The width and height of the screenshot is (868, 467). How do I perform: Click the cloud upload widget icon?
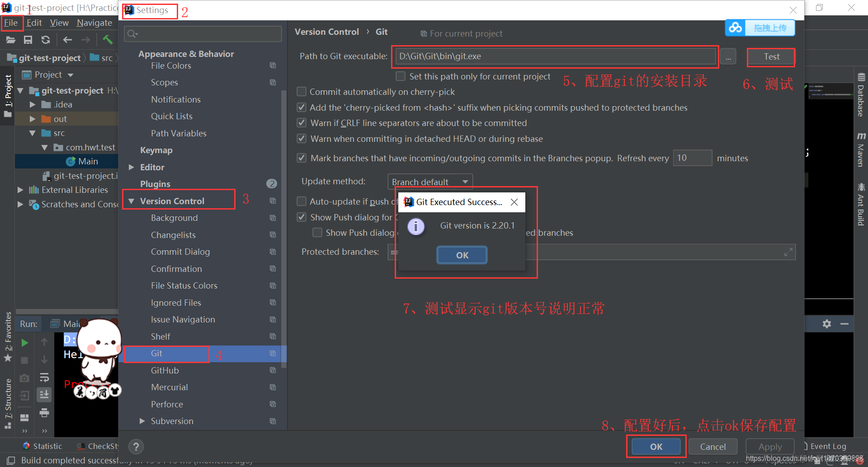[735, 28]
